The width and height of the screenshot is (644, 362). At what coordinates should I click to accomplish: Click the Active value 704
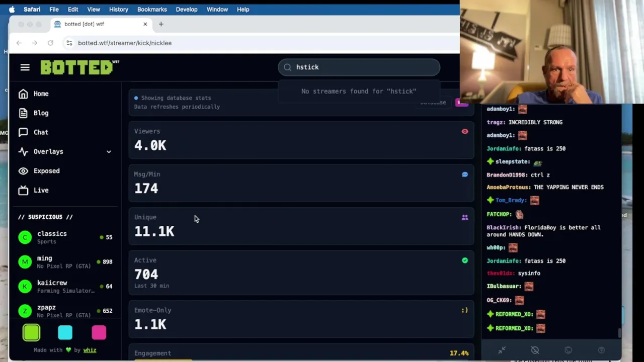146,275
